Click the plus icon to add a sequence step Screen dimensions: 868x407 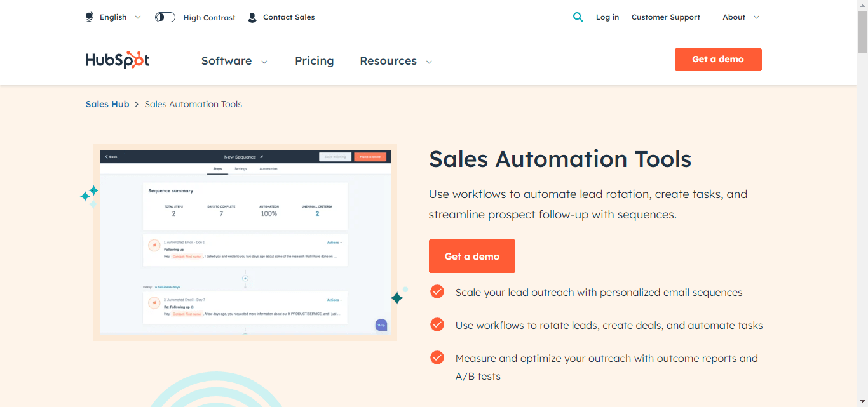tap(245, 278)
